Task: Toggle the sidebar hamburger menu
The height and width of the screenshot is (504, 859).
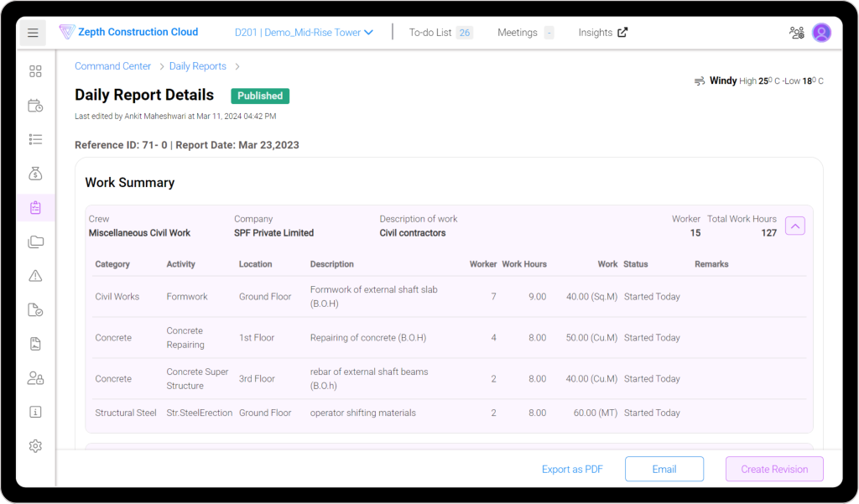Action: click(x=32, y=32)
